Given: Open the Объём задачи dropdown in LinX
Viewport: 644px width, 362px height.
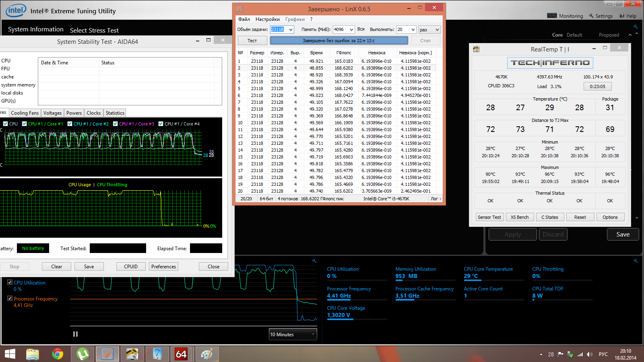Looking at the screenshot, I should coord(291,29).
